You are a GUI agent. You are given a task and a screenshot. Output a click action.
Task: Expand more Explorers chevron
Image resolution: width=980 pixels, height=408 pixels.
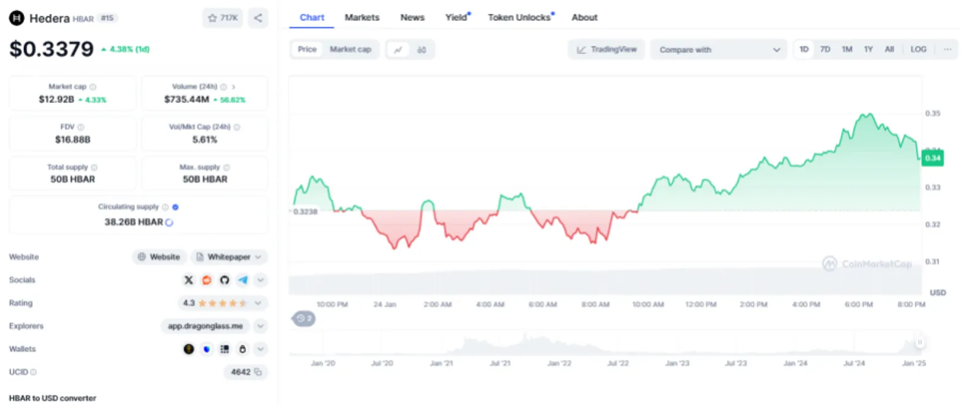click(x=260, y=326)
